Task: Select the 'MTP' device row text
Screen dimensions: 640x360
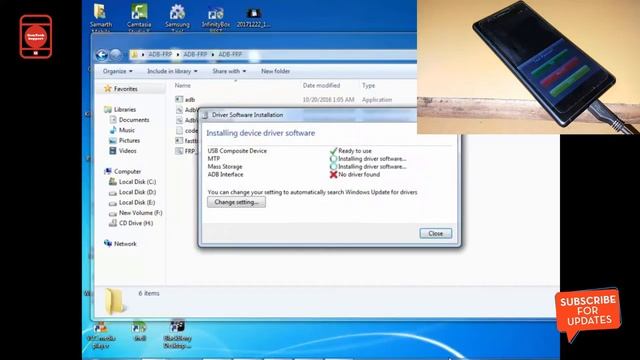Action: [213, 158]
